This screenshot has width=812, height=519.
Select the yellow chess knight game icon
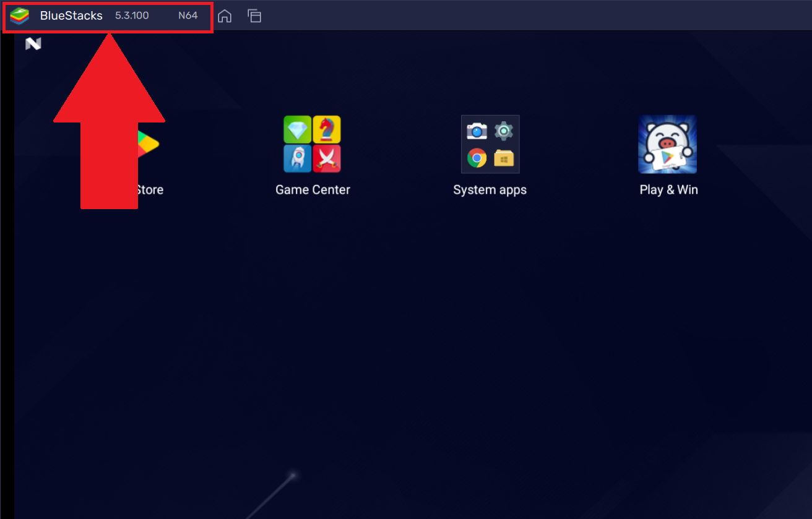[x=327, y=130]
